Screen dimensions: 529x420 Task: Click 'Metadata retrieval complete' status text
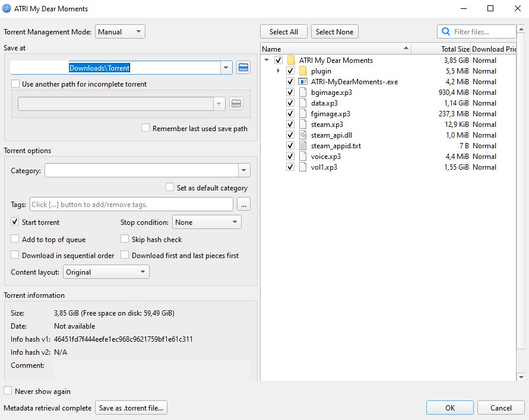point(47,408)
